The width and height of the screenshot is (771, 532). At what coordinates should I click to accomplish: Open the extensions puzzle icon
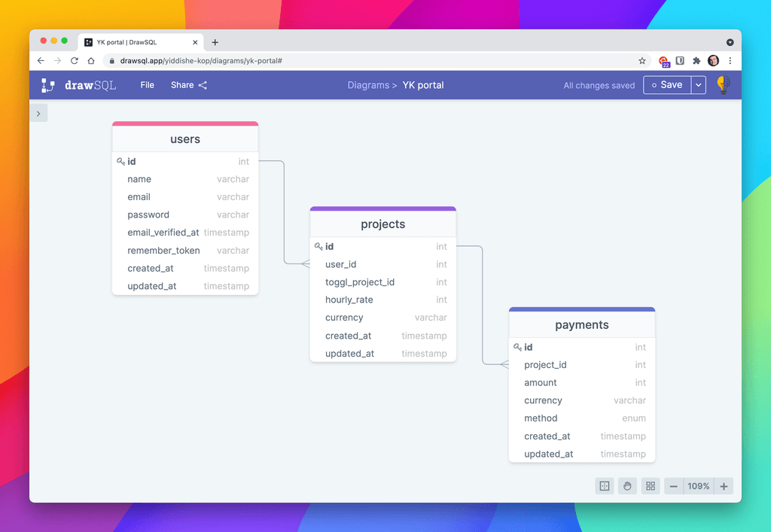[696, 60]
